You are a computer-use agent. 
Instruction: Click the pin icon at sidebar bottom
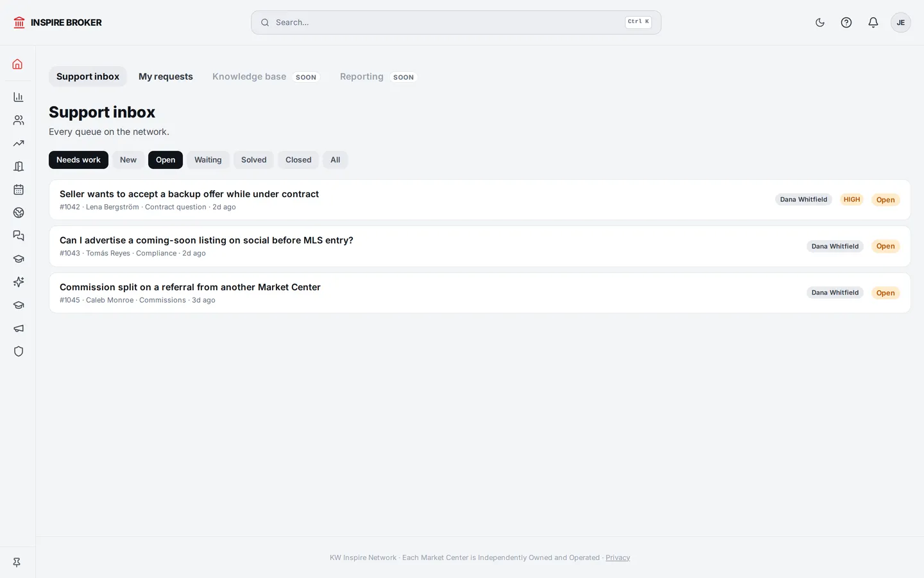coord(17,562)
